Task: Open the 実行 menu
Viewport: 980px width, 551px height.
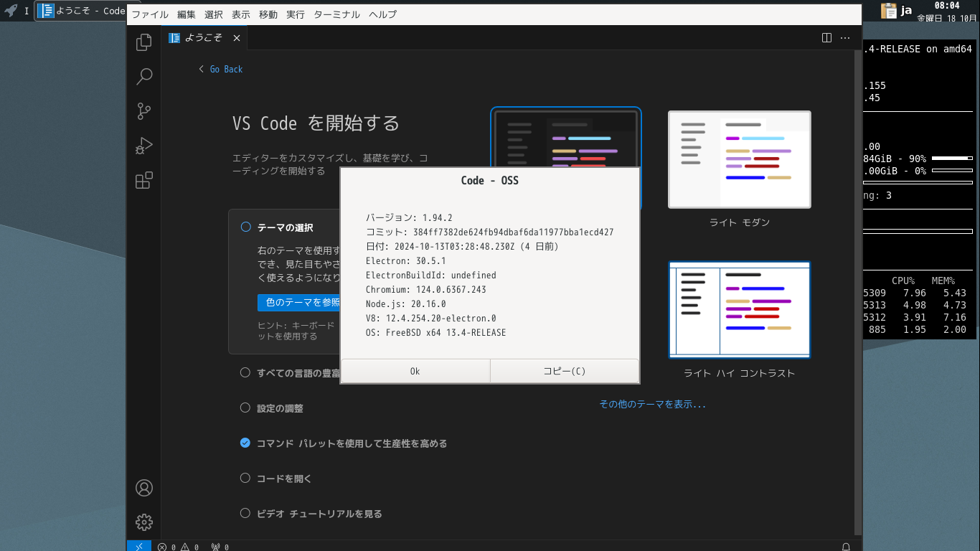Action: click(296, 14)
